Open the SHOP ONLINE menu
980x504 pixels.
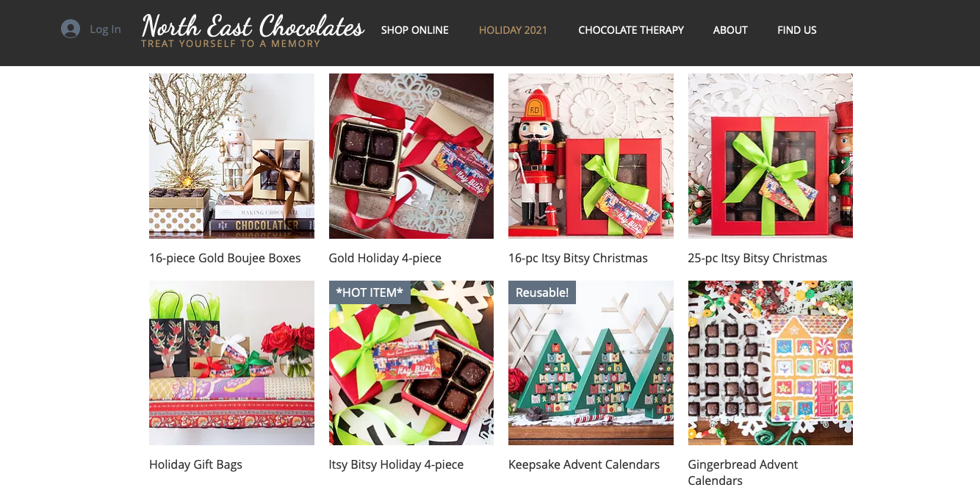415,30
